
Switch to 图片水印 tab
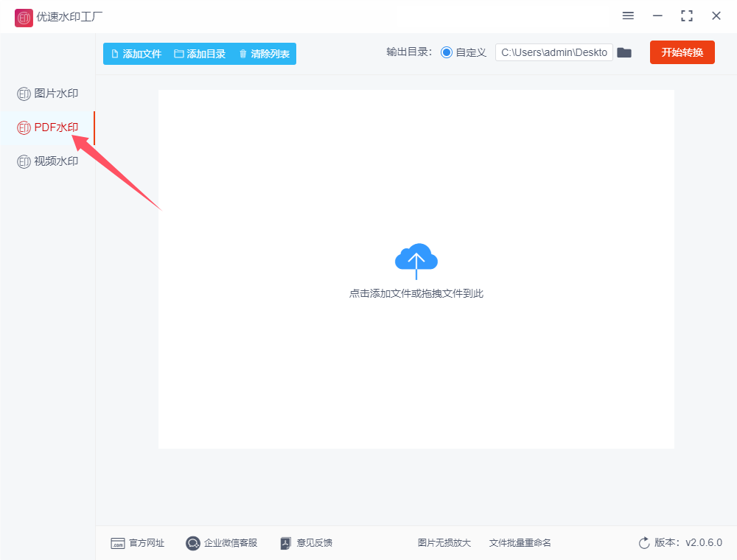pyautogui.click(x=47, y=94)
